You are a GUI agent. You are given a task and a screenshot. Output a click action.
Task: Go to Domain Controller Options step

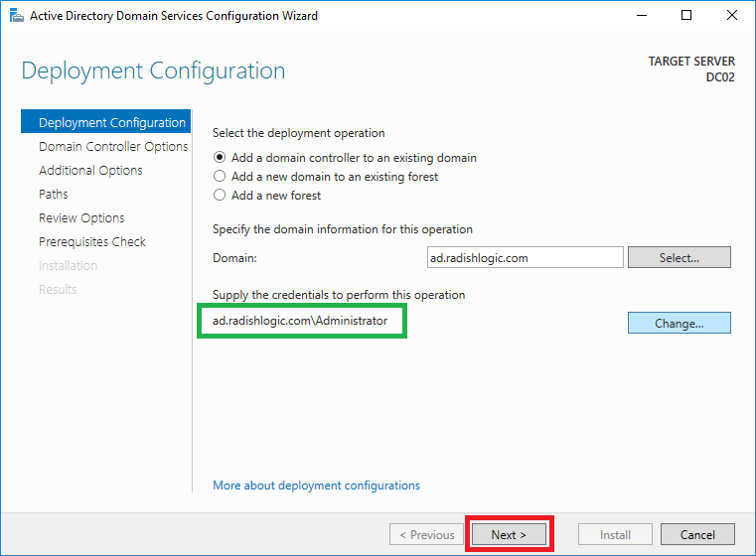(113, 147)
